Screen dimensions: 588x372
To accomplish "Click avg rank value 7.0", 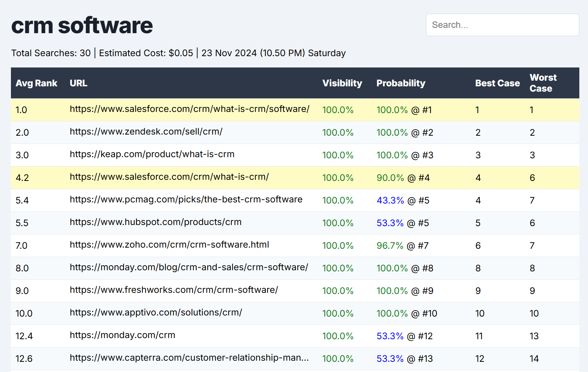I will tap(21, 246).
